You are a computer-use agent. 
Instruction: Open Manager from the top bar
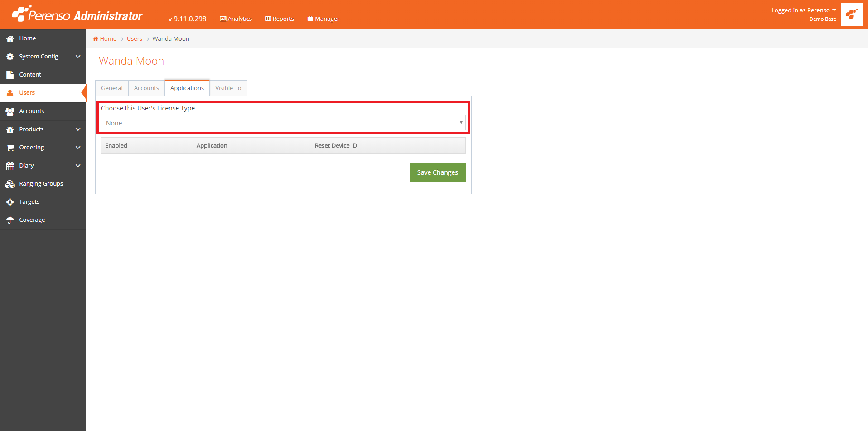pos(323,19)
